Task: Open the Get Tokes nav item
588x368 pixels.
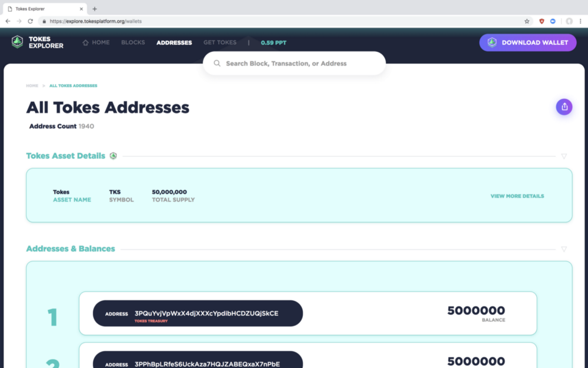Action: click(220, 42)
